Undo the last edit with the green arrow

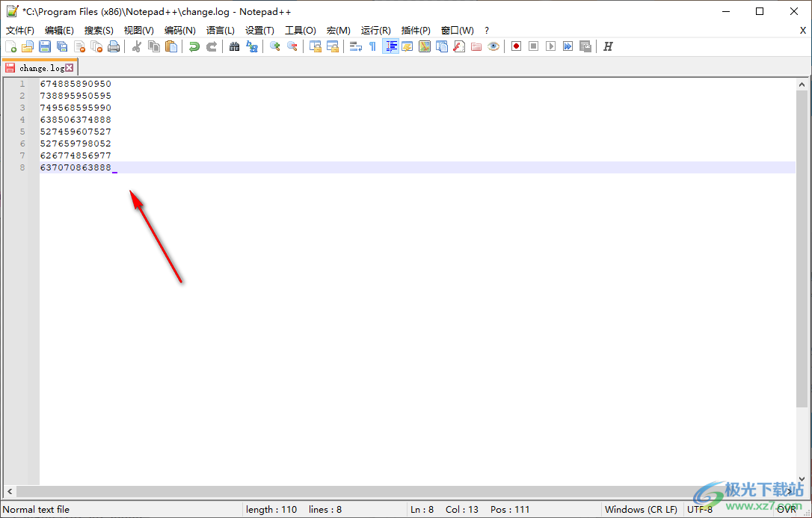(194, 46)
